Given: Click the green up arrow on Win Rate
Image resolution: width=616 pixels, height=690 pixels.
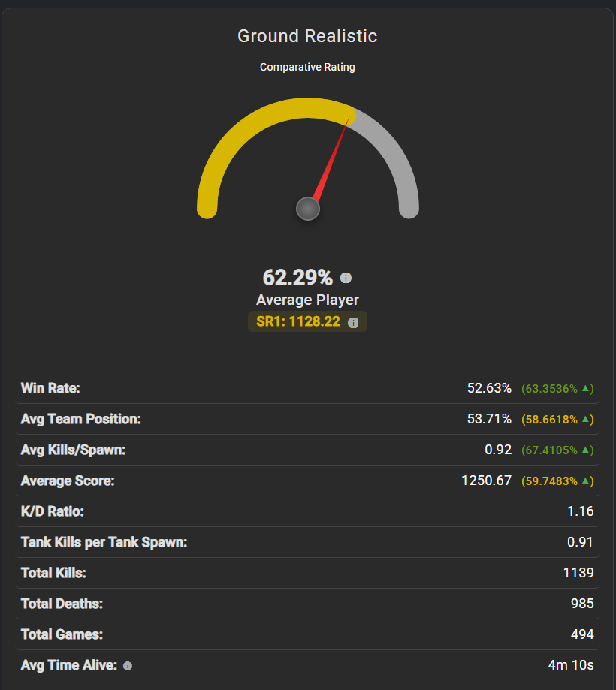Looking at the screenshot, I should point(587,388).
